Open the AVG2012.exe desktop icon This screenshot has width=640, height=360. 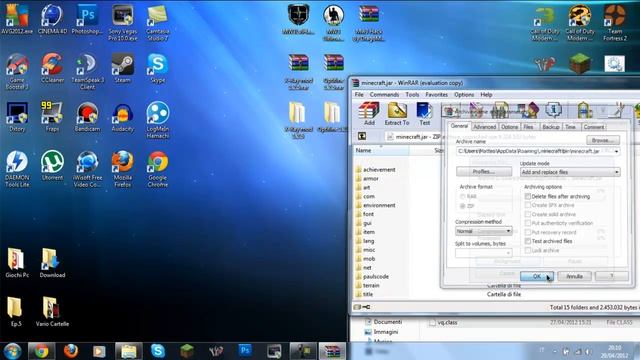pyautogui.click(x=17, y=20)
